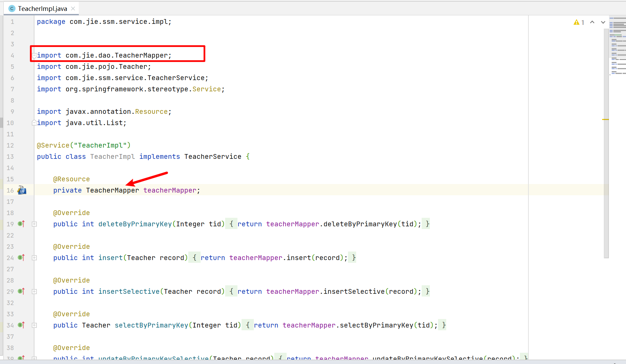Expand the folded selectByPrimaryKey method on line 34
Image resolution: width=626 pixels, height=364 pixels.
coord(34,325)
